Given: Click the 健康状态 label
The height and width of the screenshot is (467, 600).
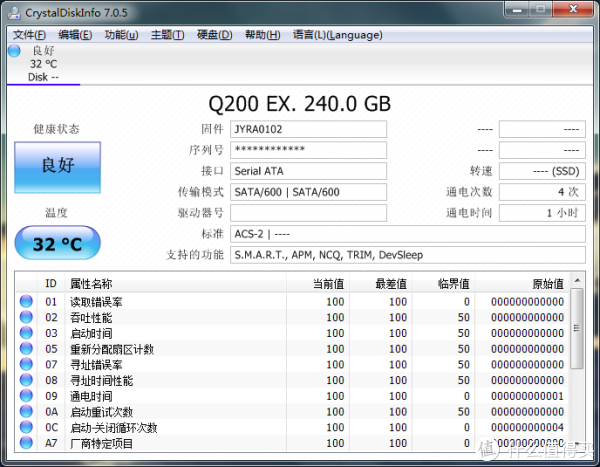Looking at the screenshot, I should tap(56, 129).
